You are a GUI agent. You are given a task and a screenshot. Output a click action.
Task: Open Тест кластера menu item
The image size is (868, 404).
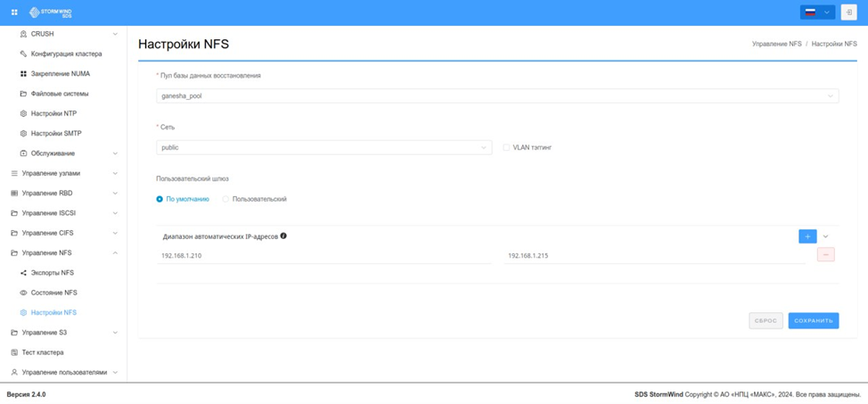click(x=43, y=352)
